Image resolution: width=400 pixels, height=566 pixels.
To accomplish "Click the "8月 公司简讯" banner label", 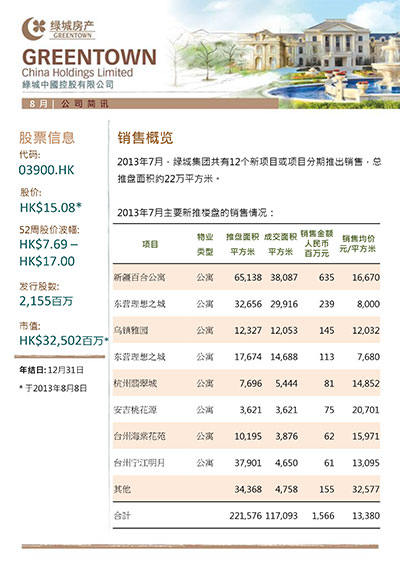I will pos(69,104).
